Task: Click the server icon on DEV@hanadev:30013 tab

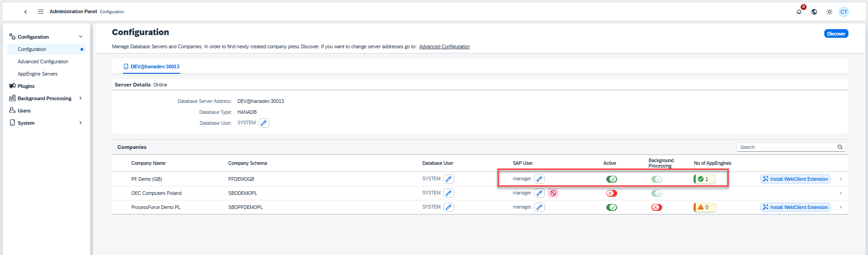Action: point(126,66)
